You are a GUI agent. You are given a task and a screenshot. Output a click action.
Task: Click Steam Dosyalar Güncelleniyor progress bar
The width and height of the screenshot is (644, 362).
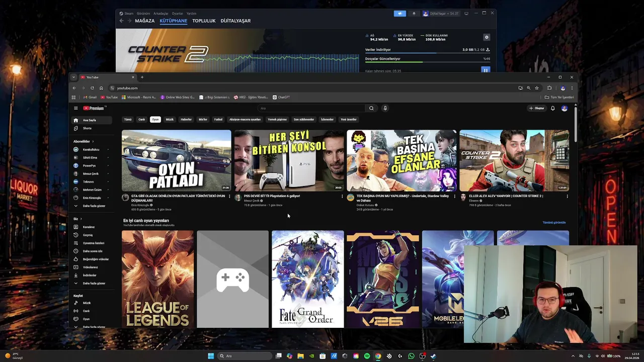[427, 62]
